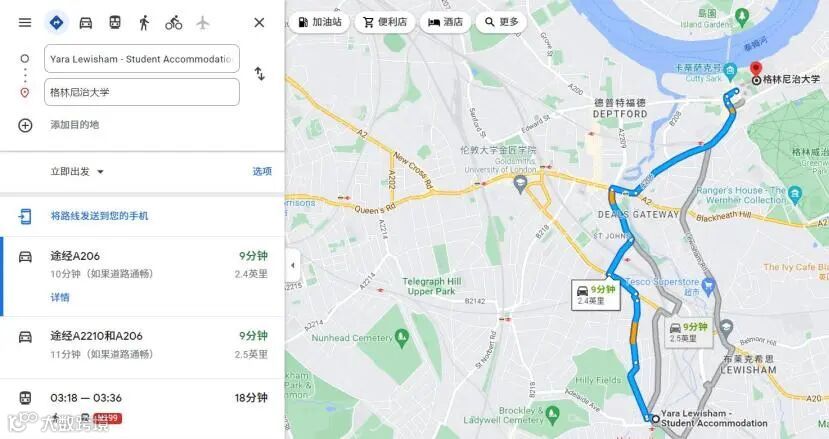Screen dimensions: 829x439
Task: Open the hamburger main menu
Action: (25, 23)
